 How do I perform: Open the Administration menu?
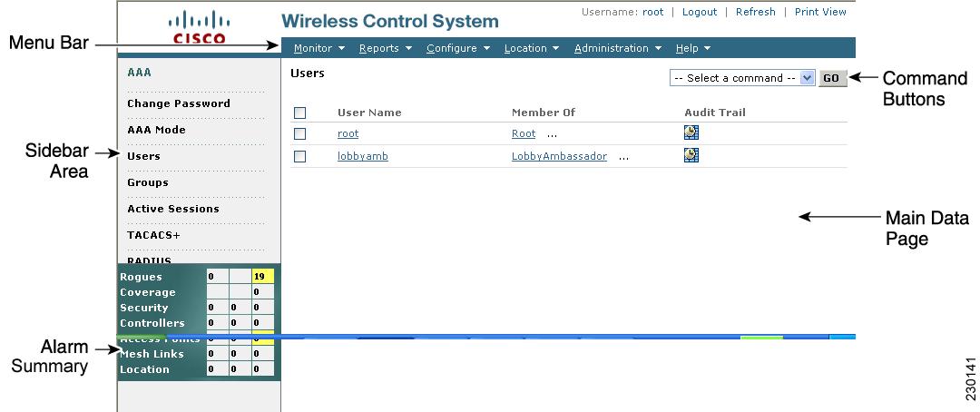click(618, 48)
